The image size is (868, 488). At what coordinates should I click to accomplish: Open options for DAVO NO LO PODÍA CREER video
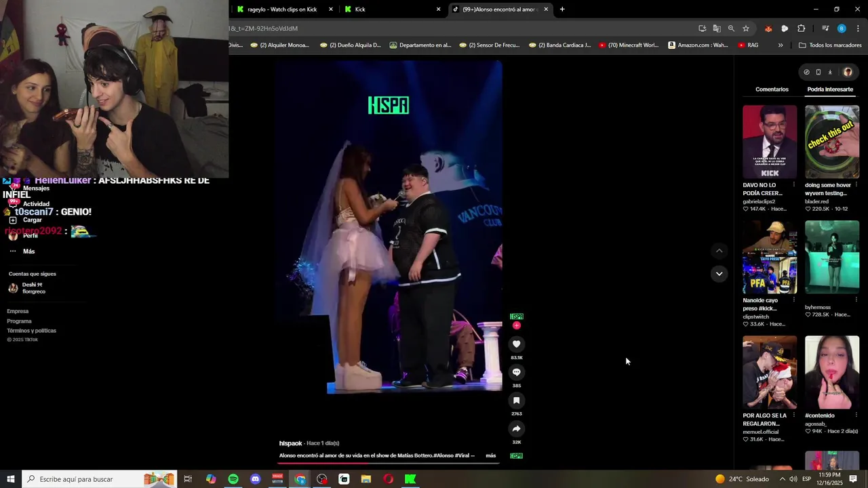point(793,184)
